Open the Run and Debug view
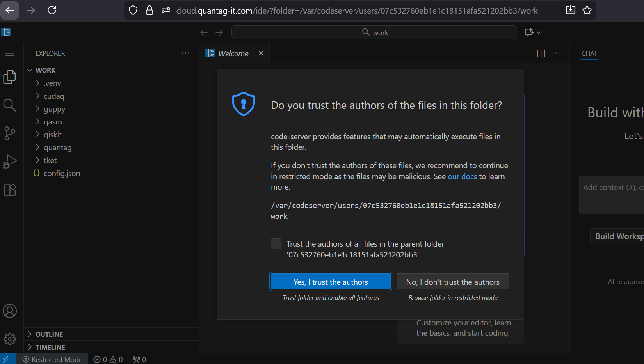 point(9,162)
